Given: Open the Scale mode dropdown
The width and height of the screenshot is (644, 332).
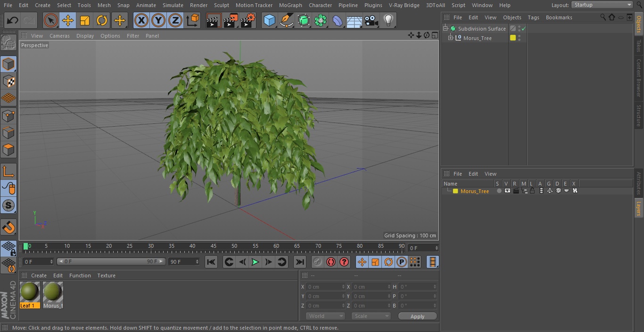Looking at the screenshot, I should [x=371, y=316].
